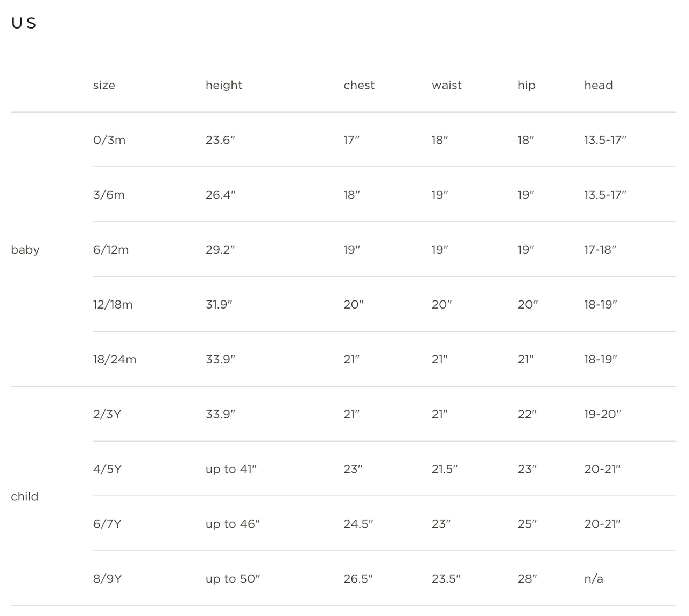Click the 23.6" height value
689x616 pixels.
click(x=220, y=140)
